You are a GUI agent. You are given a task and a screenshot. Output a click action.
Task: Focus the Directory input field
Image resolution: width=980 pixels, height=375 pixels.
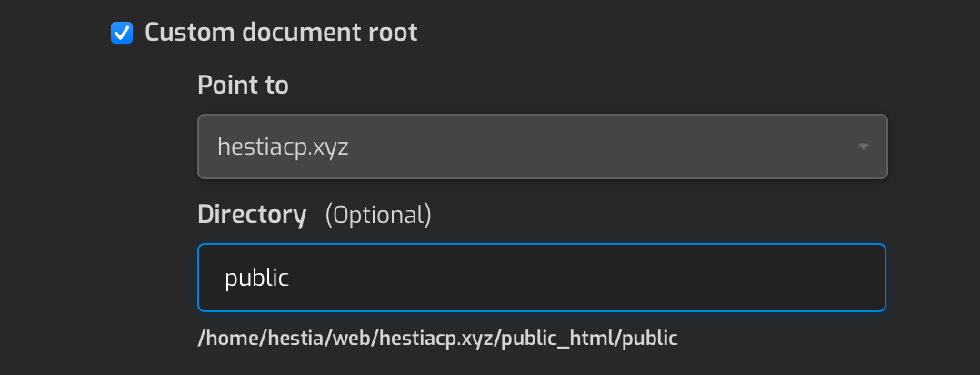pos(542,278)
